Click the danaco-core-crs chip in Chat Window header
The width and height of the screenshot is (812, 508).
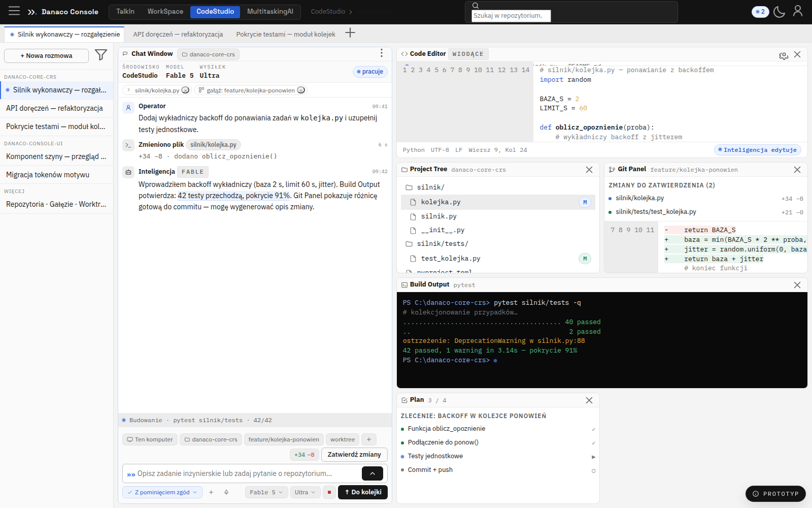pos(209,54)
